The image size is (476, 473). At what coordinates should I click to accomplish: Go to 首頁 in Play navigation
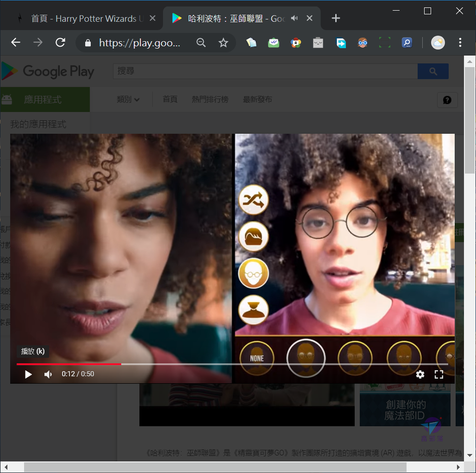tap(170, 99)
